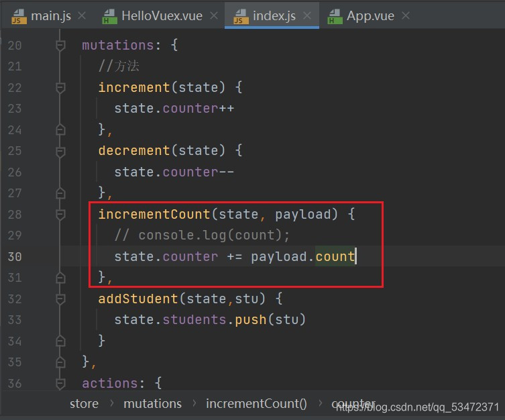
Task: Click the '//方法' comment
Action: [x=119, y=66]
